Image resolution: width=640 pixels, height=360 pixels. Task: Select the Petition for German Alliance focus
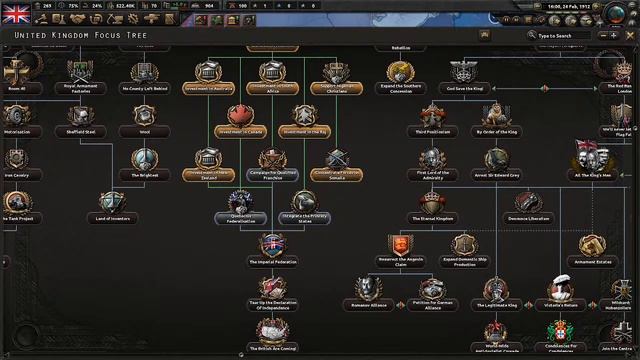click(x=433, y=294)
